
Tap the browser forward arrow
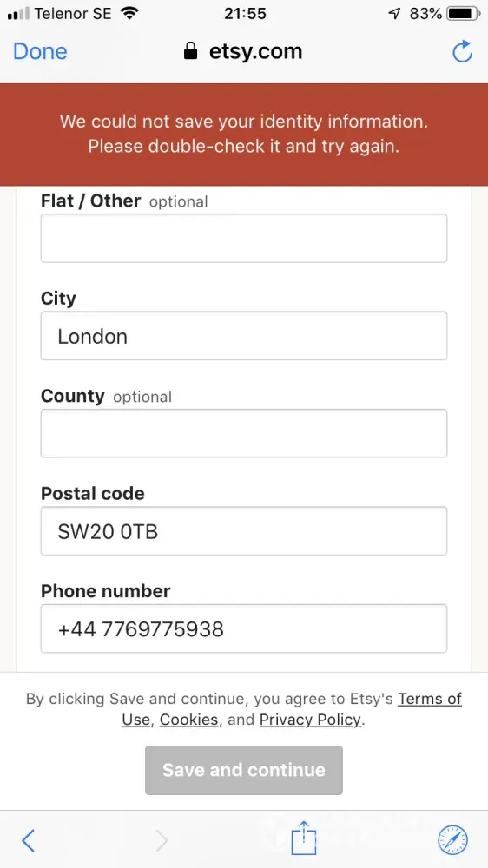tap(162, 841)
